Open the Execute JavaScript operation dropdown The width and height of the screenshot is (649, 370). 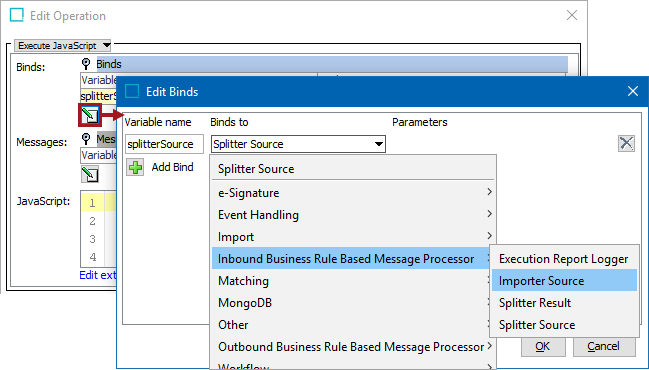point(63,45)
